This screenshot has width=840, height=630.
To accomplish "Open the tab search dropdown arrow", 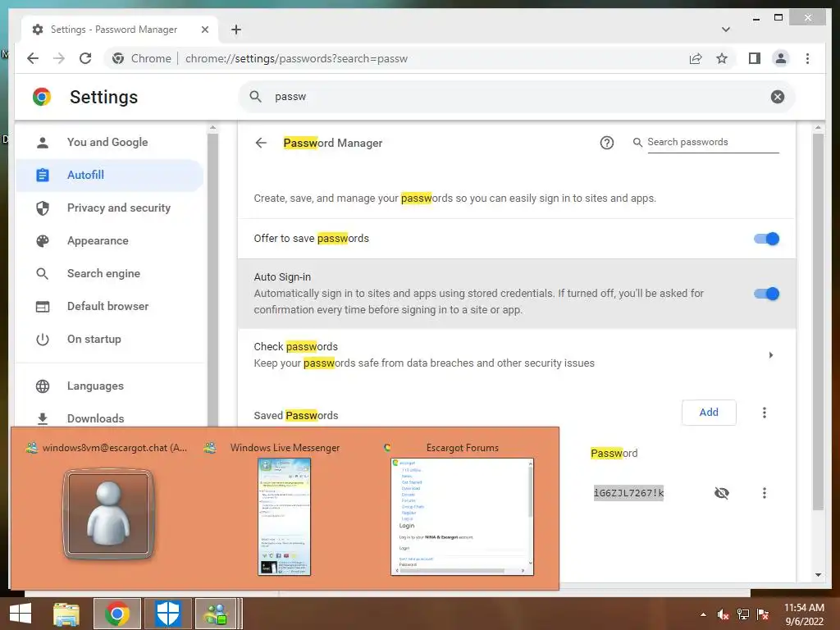I will pos(725,30).
